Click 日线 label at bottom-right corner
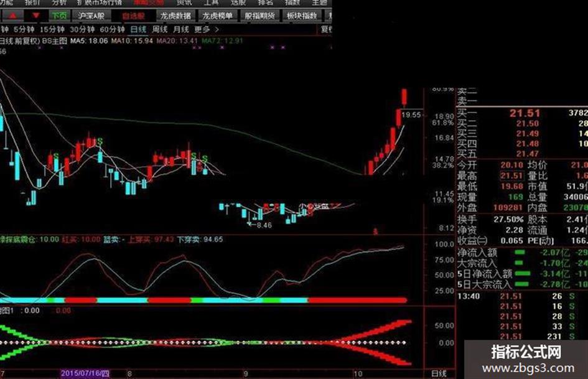 pos(439,374)
